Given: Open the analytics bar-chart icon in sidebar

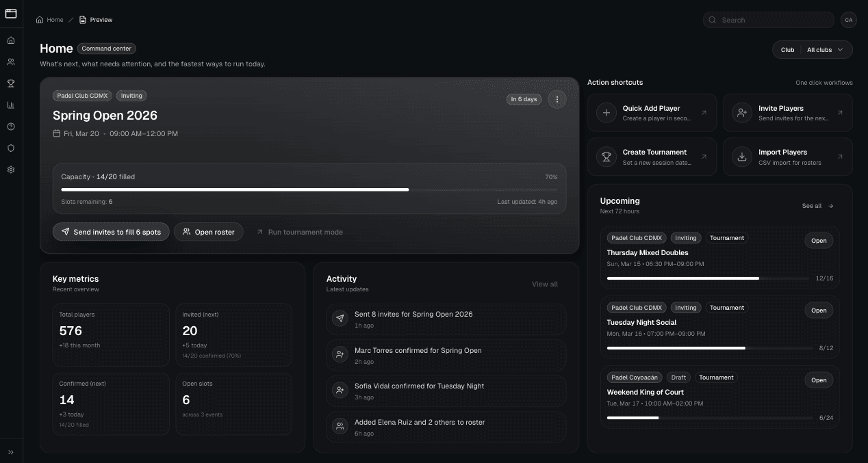Looking at the screenshot, I should (x=11, y=105).
